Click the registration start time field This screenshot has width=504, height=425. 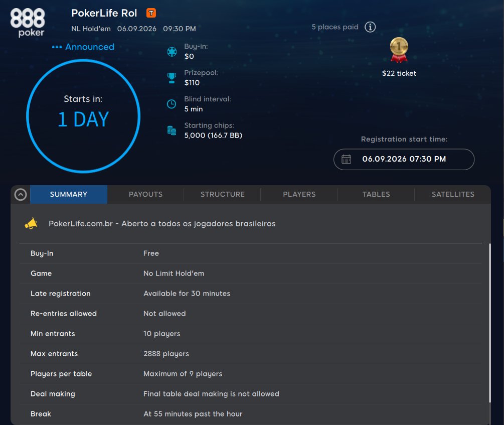coord(404,159)
